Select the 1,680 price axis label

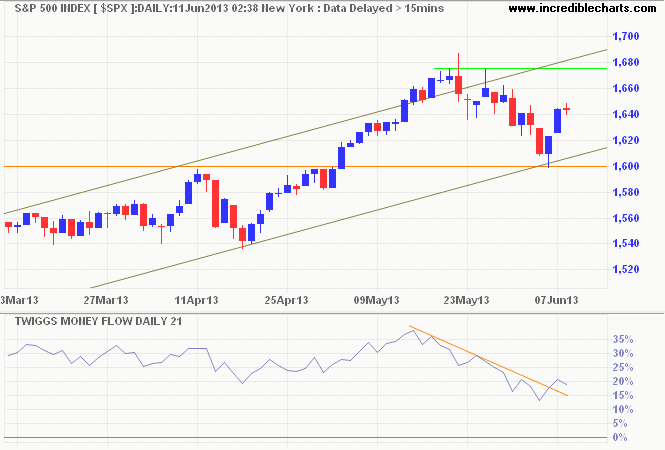point(626,62)
